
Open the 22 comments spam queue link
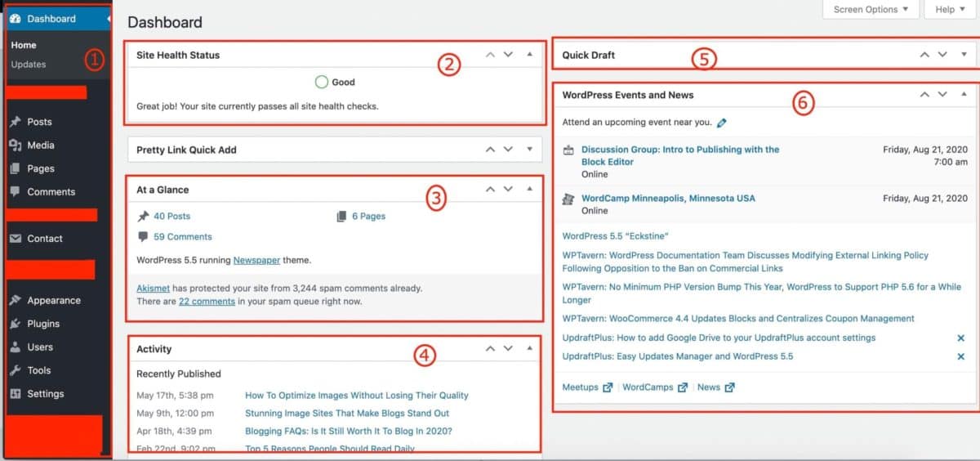[x=207, y=302]
